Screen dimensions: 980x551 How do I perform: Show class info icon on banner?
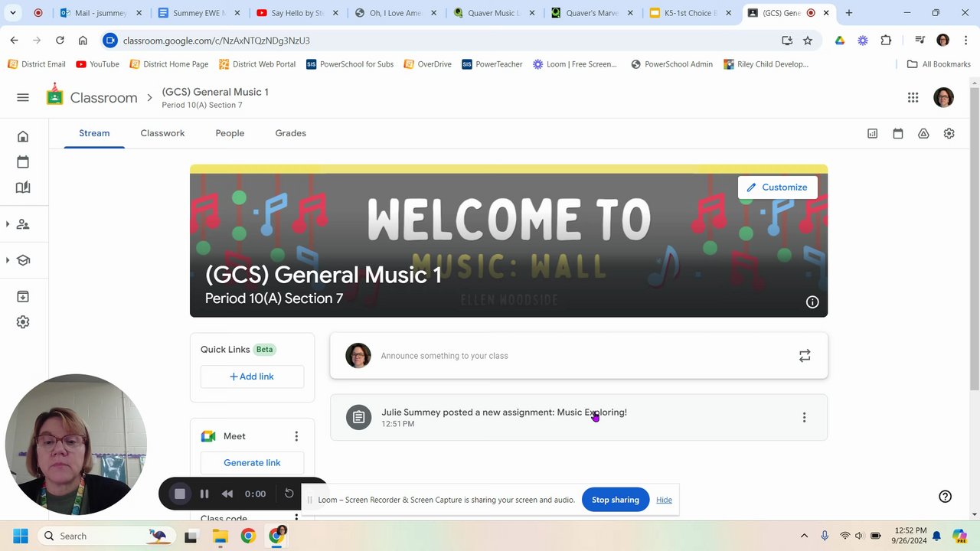point(812,302)
